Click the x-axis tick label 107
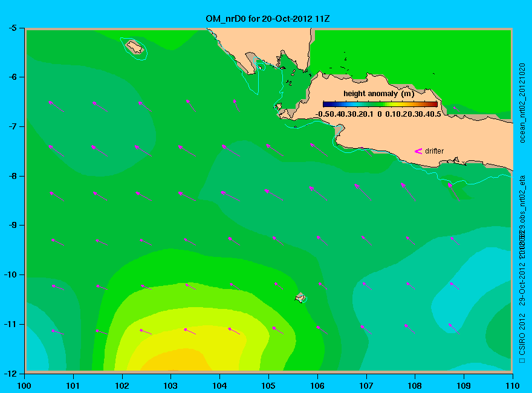532x393 pixels. pos(366,386)
